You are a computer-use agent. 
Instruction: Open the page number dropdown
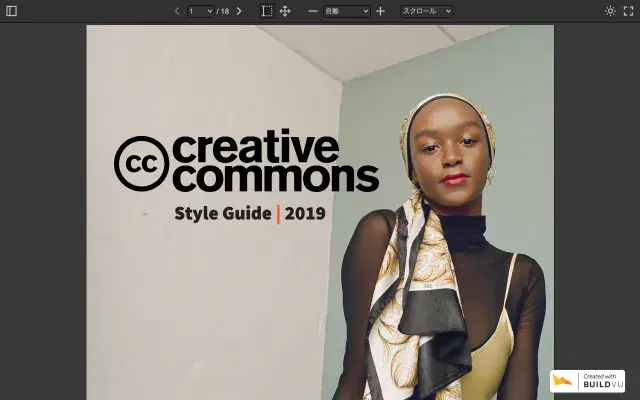(x=200, y=11)
